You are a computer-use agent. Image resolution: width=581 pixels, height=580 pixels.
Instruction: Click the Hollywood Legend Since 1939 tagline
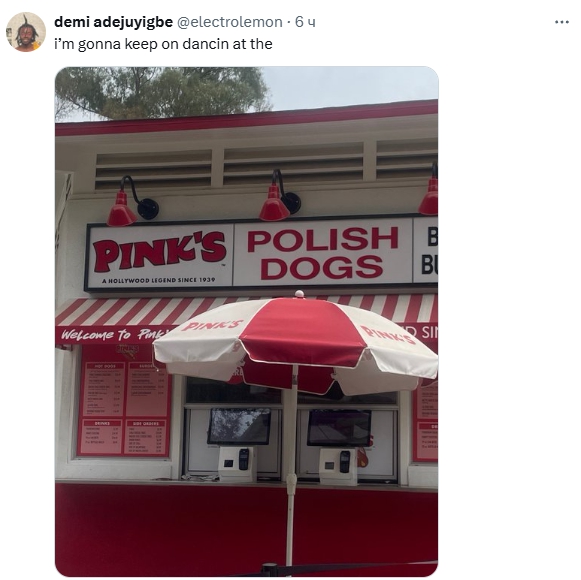pos(159,280)
